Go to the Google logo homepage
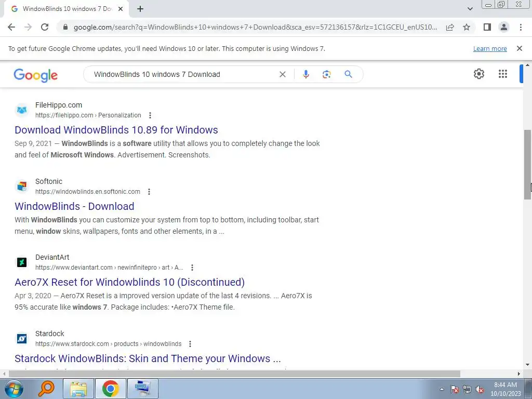The image size is (532, 399). 36,75
